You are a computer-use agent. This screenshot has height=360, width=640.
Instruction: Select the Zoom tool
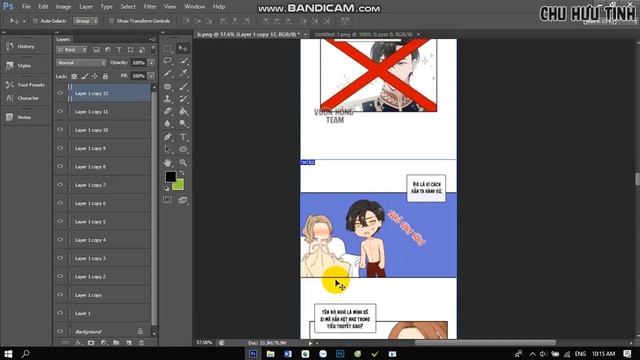183,162
